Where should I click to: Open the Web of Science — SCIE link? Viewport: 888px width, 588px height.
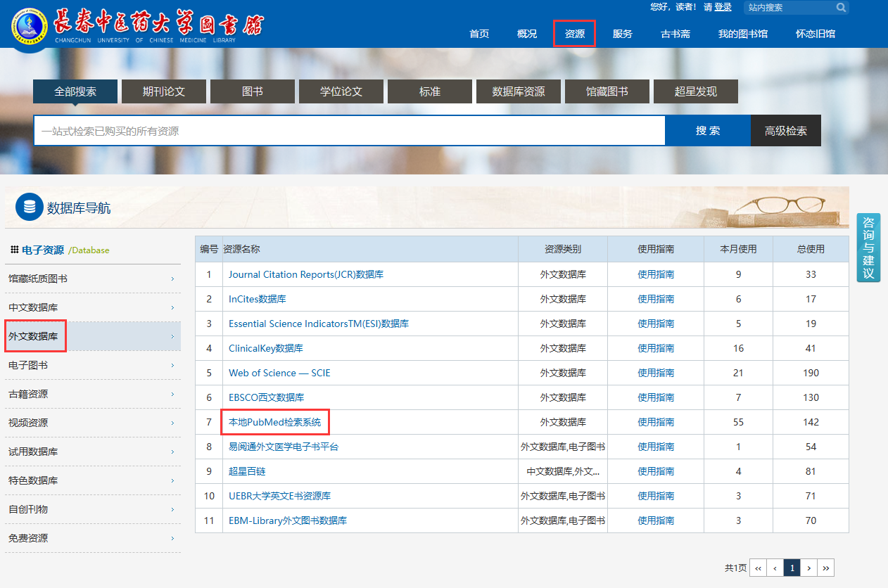(279, 373)
